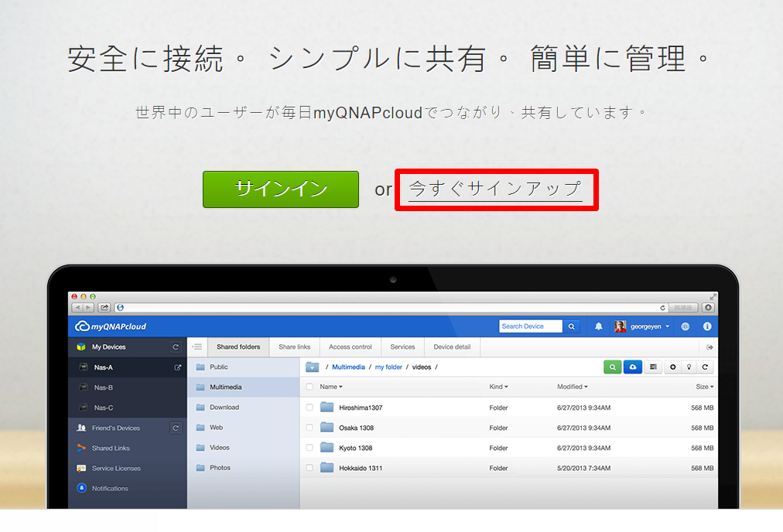Switch to Services tab
Screen dimensions: 783x532
tap(402, 347)
